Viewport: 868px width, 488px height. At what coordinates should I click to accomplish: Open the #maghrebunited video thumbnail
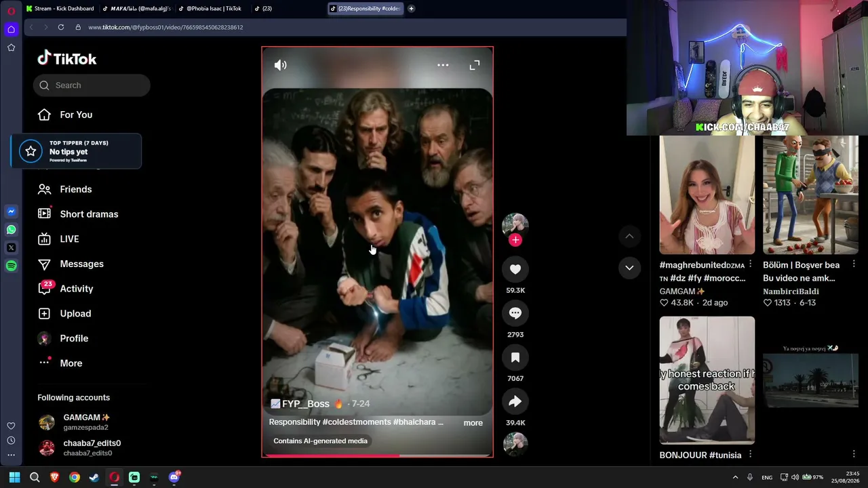coord(707,195)
